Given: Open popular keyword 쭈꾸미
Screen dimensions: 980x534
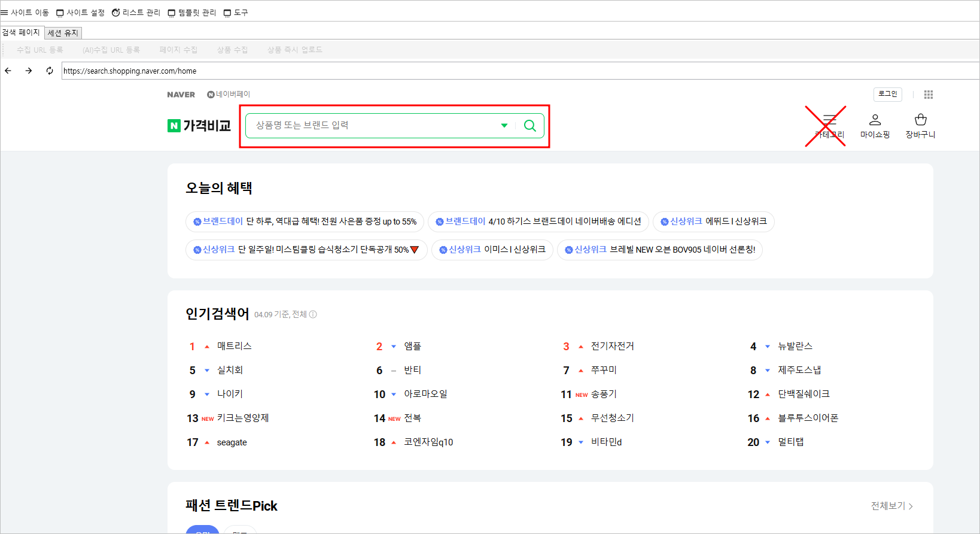Looking at the screenshot, I should pyautogui.click(x=604, y=370).
